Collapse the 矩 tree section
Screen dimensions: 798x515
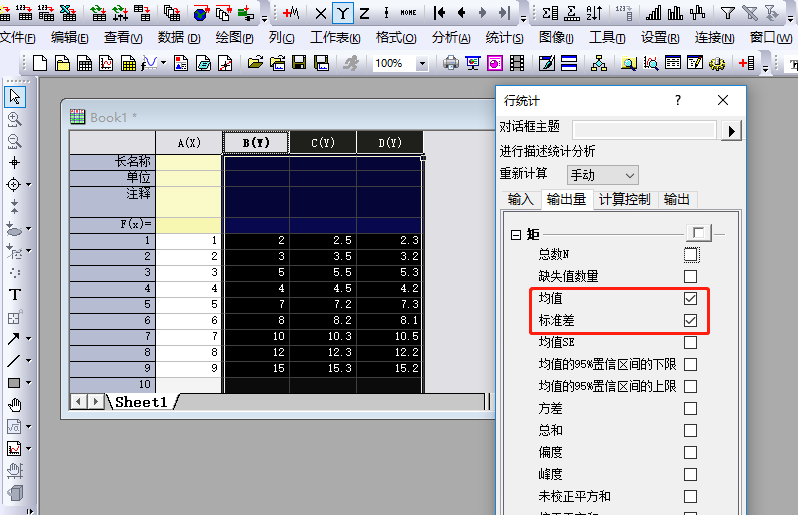[516, 234]
